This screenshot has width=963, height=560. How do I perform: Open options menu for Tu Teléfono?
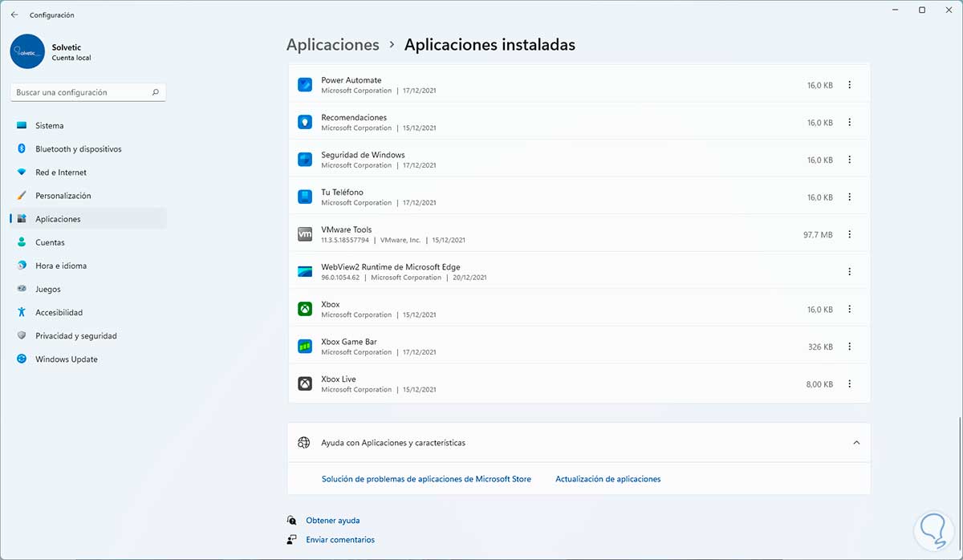[850, 197]
